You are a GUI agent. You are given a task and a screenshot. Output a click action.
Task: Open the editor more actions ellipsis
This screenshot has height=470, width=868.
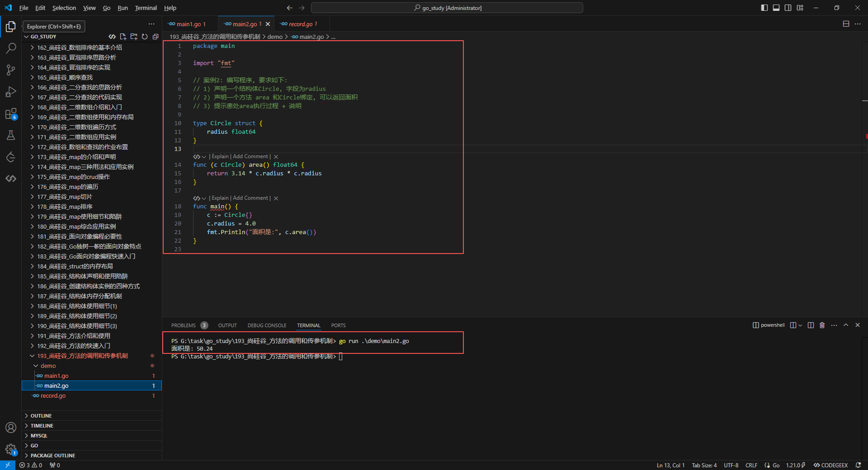[x=858, y=24]
